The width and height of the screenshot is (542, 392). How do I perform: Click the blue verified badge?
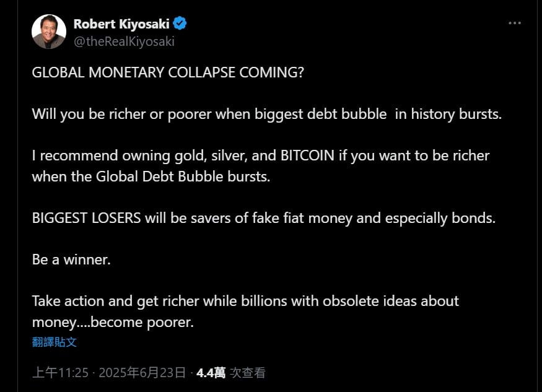pyautogui.click(x=180, y=24)
